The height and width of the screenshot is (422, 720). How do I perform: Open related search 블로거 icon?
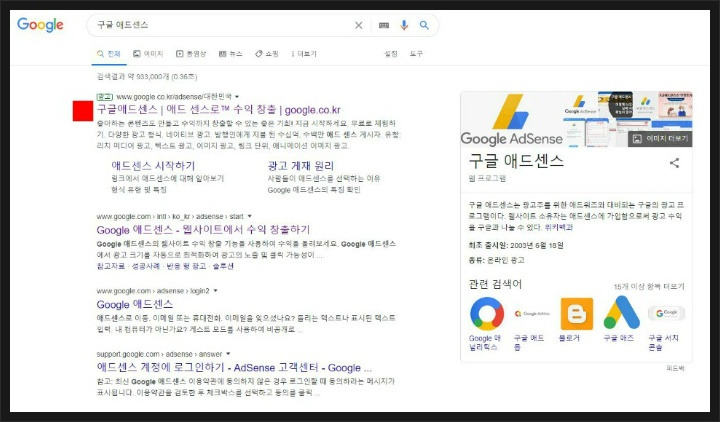(577, 314)
